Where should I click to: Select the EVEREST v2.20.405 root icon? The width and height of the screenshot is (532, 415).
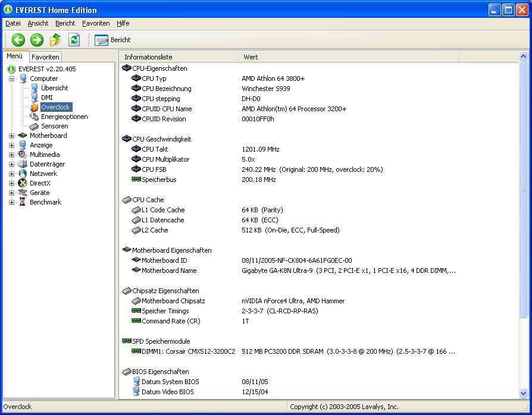[11, 69]
